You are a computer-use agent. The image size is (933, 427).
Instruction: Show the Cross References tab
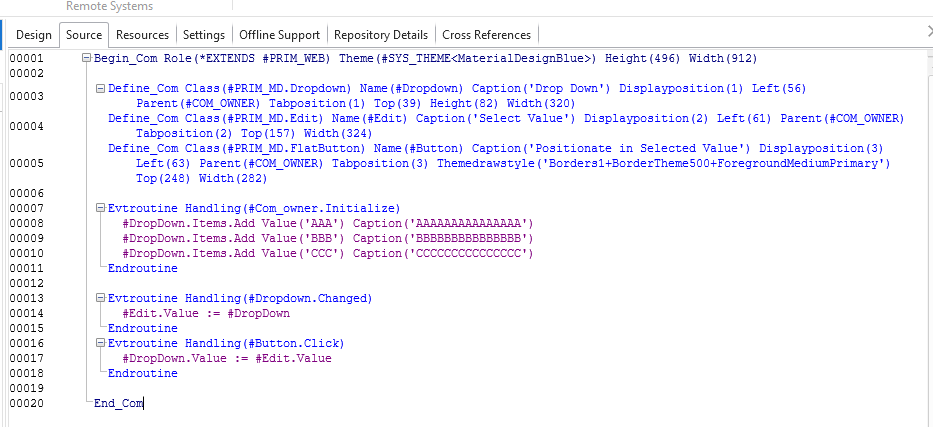[x=487, y=35]
